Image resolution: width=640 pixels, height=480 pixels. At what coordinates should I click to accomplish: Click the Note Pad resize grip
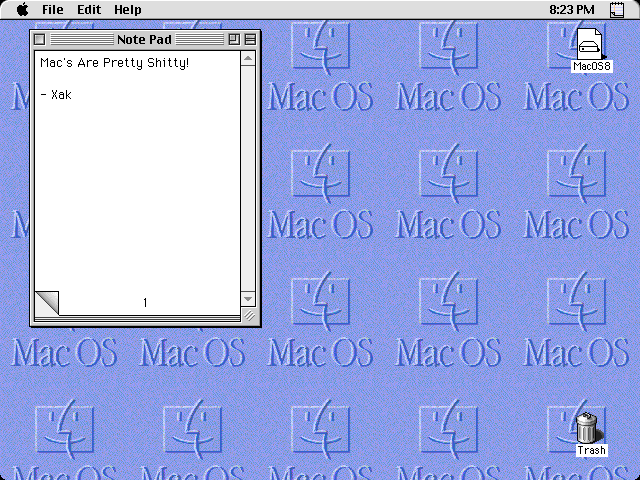pos(249,315)
